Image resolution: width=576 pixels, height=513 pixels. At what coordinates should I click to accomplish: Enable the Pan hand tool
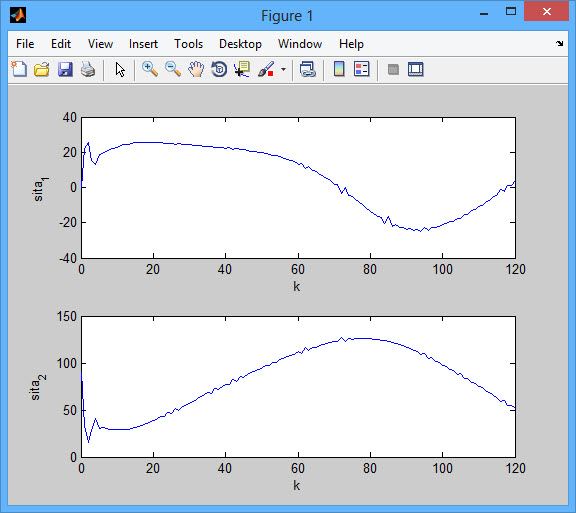pyautogui.click(x=196, y=69)
